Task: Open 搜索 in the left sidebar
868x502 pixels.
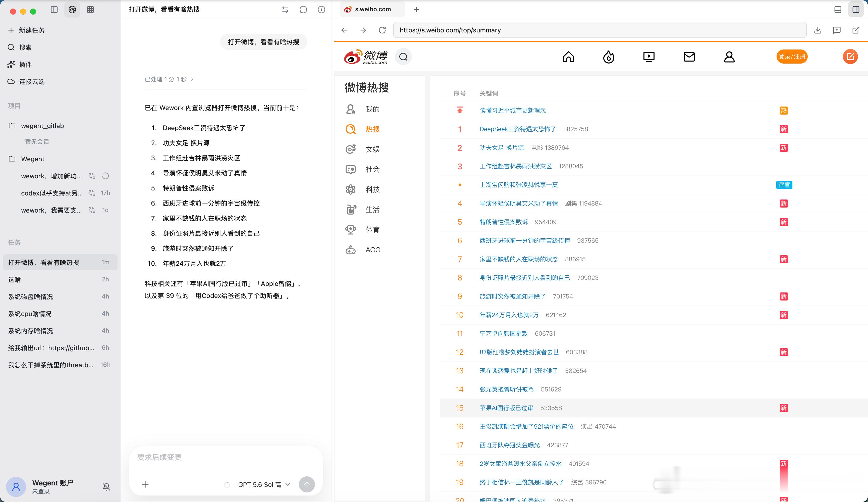Action: [20, 47]
